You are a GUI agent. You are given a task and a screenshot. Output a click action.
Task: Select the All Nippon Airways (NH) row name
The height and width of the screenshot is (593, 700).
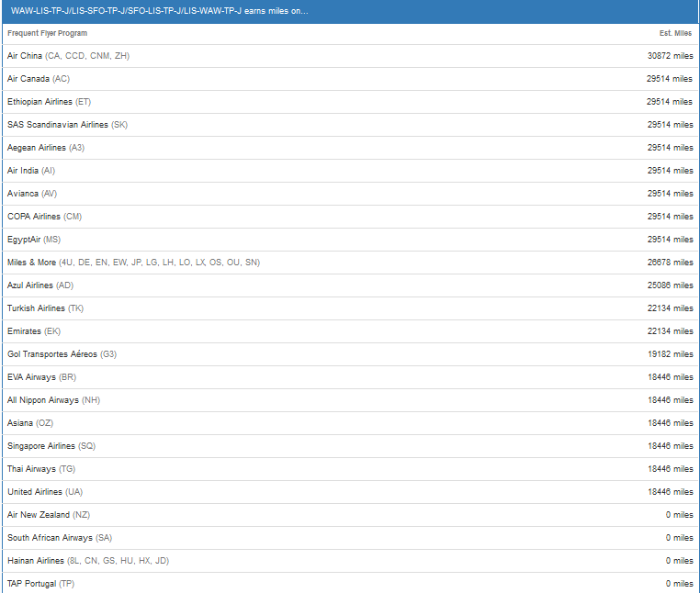tap(53, 400)
